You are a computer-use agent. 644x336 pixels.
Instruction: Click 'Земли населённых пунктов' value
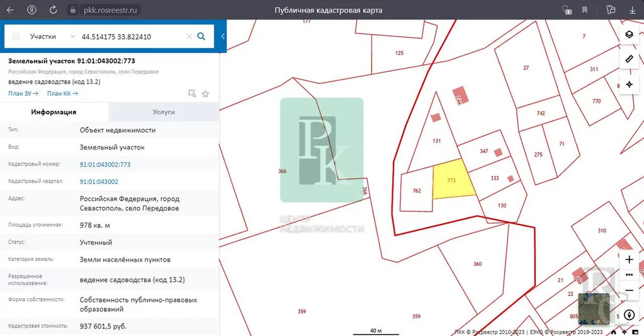125,260
